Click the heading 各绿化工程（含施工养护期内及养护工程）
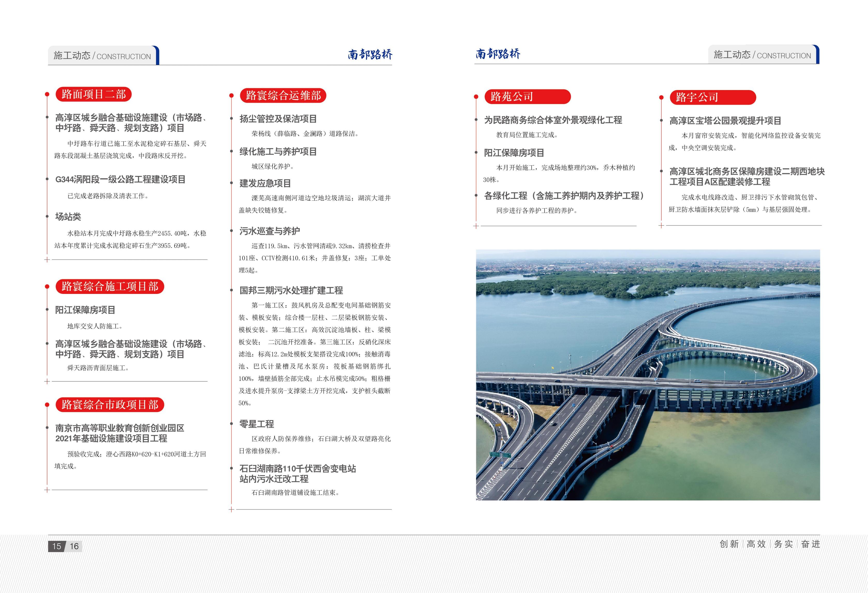 click(564, 195)
